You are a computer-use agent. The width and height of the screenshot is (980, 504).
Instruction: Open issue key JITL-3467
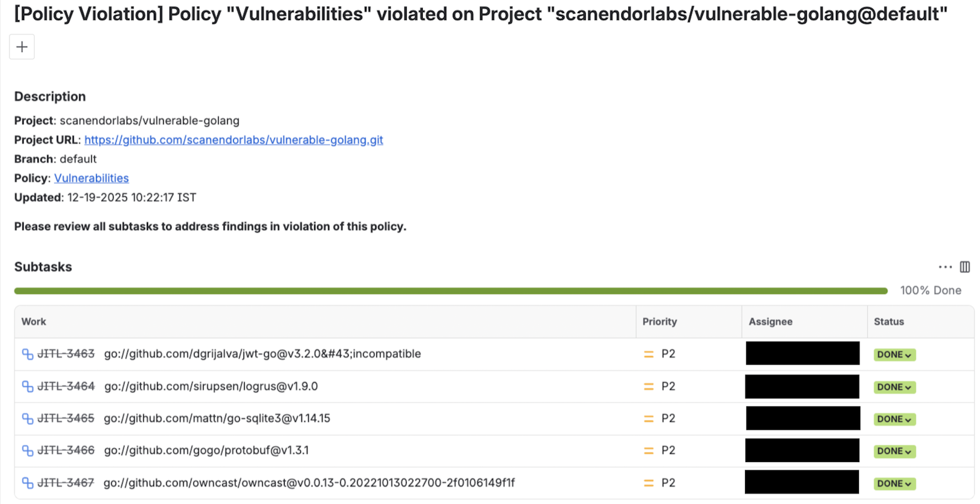pyautogui.click(x=66, y=483)
